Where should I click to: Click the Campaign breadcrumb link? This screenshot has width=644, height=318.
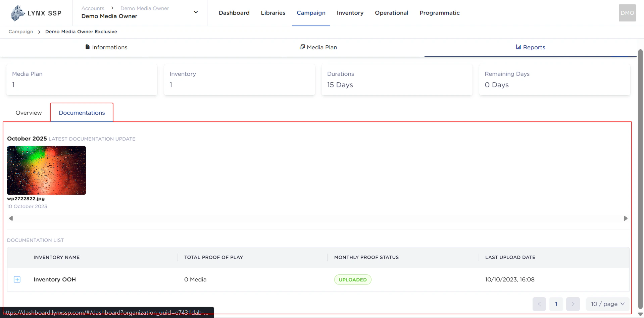(20, 32)
